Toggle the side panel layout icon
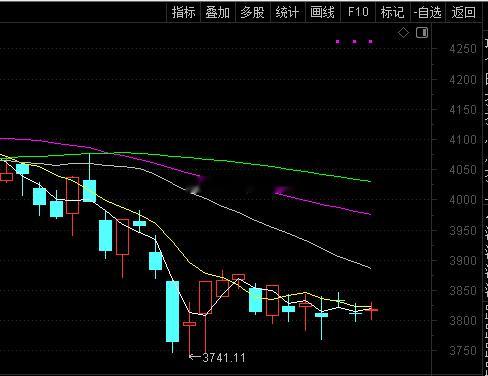 point(422,33)
